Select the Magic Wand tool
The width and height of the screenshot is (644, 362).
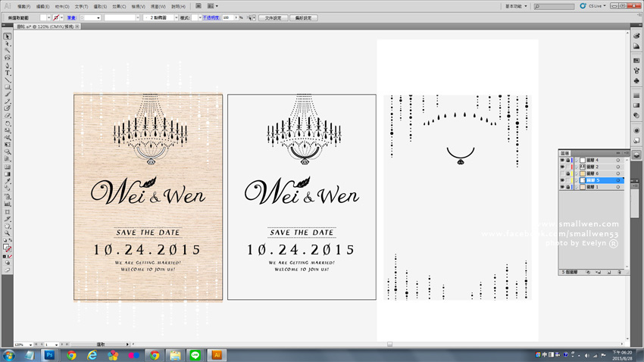click(x=8, y=51)
